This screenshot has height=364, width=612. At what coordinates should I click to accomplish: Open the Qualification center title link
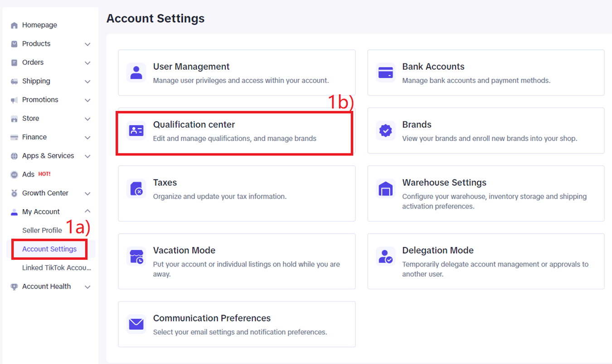click(194, 125)
